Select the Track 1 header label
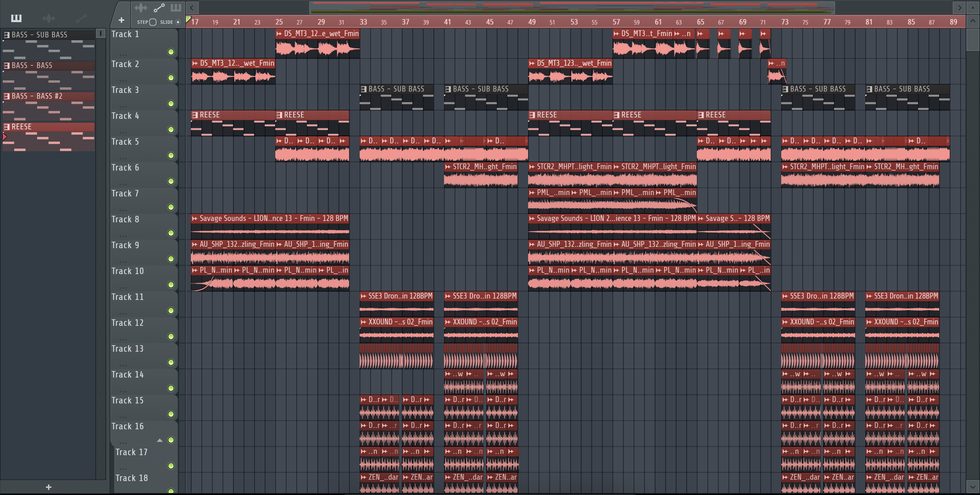 pos(125,34)
